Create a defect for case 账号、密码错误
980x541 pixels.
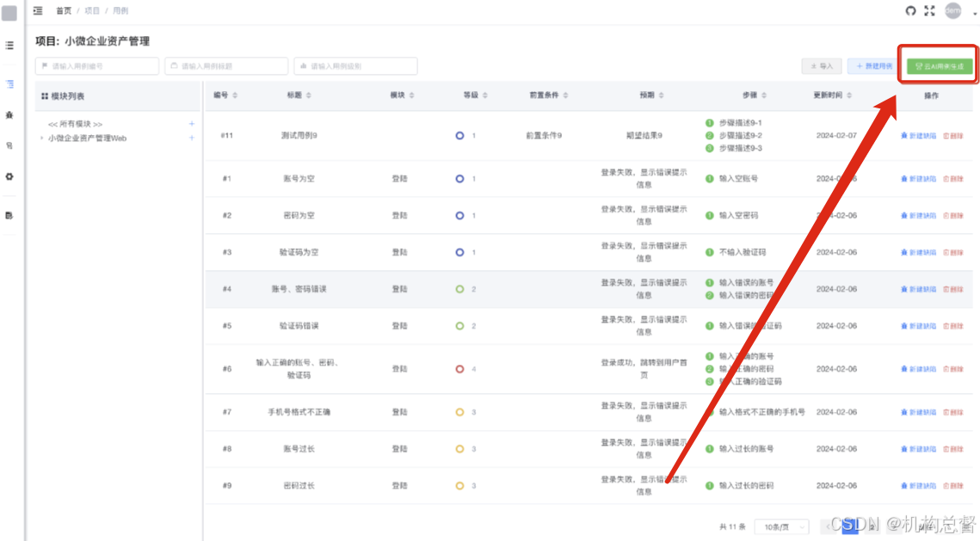tap(918, 289)
